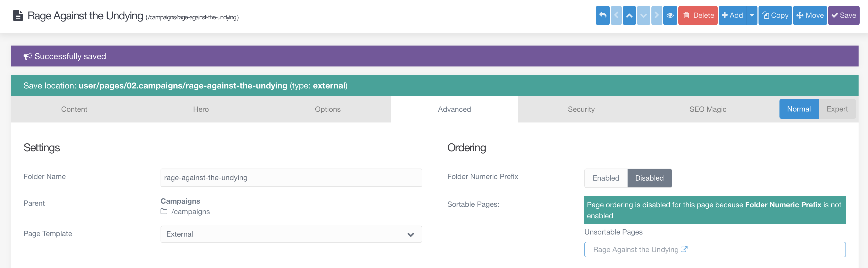Image resolution: width=868 pixels, height=268 pixels.
Task: Expand the Add button dropdown caret
Action: (x=752, y=15)
